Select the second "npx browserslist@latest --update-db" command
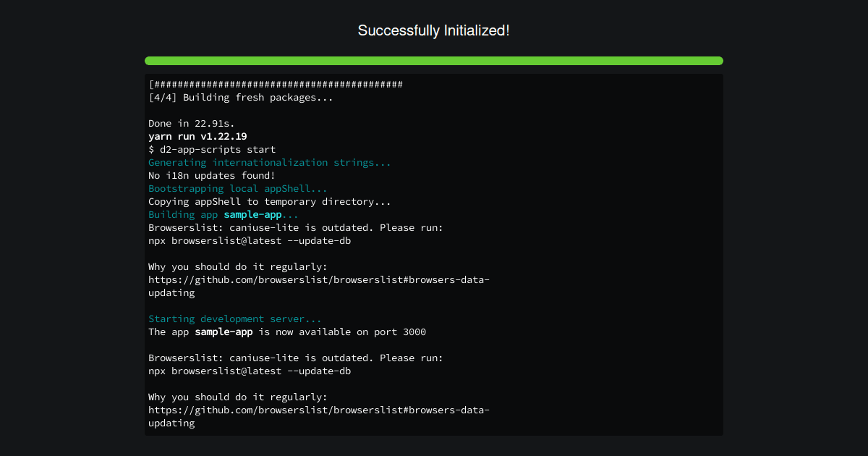 click(x=250, y=371)
